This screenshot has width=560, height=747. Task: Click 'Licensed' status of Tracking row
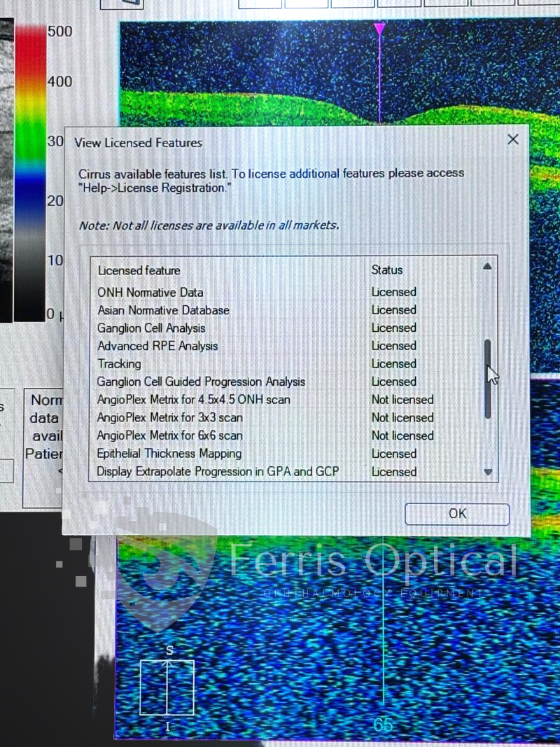pos(394,364)
